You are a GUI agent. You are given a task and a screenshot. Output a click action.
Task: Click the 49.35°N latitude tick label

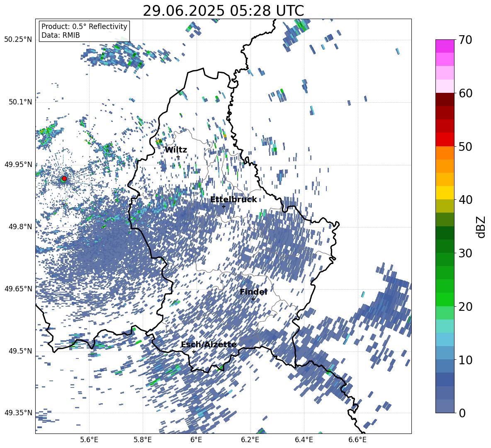click(18, 413)
